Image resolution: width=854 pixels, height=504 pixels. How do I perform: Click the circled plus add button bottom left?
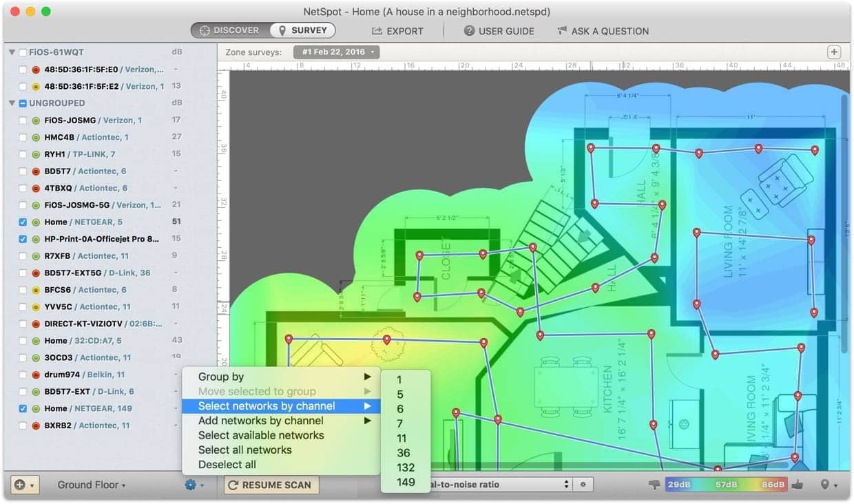[24, 485]
